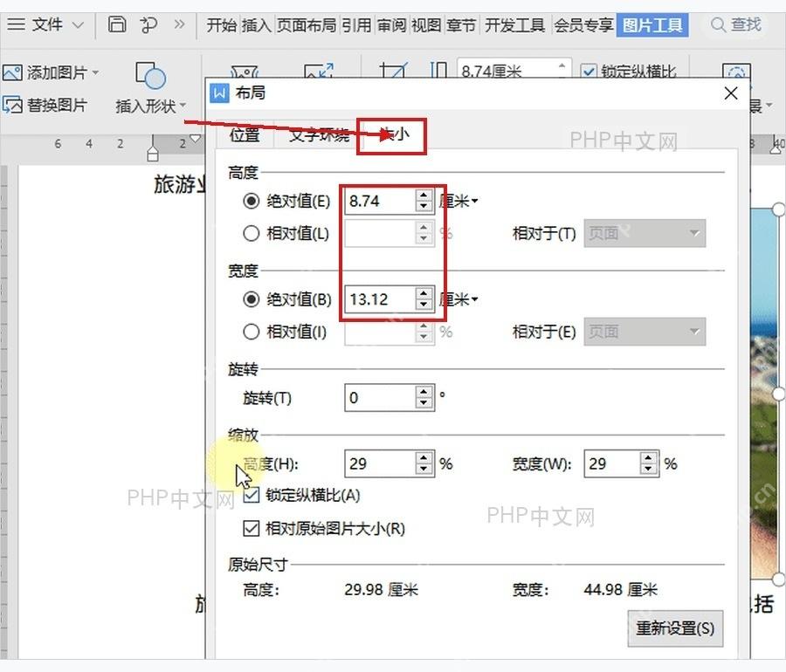Click the ribbon height dimension icon
This screenshot has width=786, height=672.
(x=438, y=70)
